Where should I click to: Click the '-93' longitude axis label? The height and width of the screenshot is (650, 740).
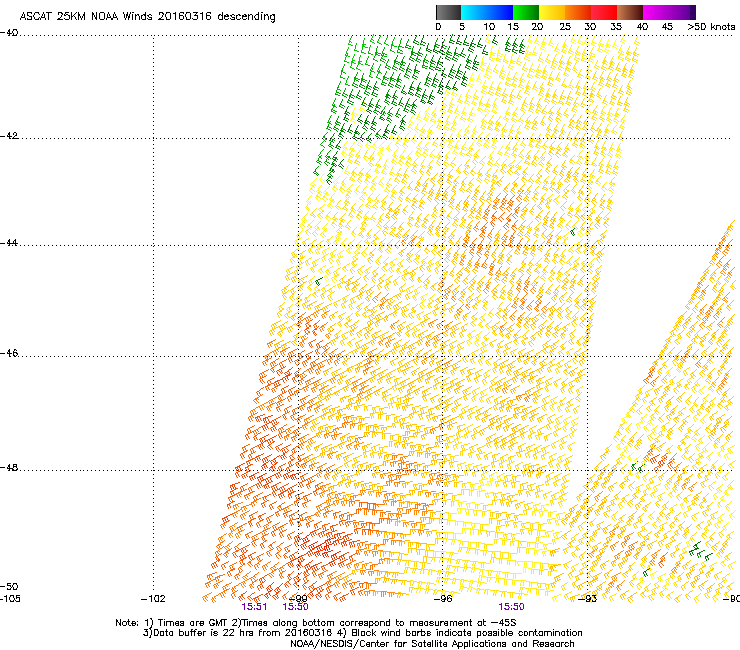(x=588, y=599)
